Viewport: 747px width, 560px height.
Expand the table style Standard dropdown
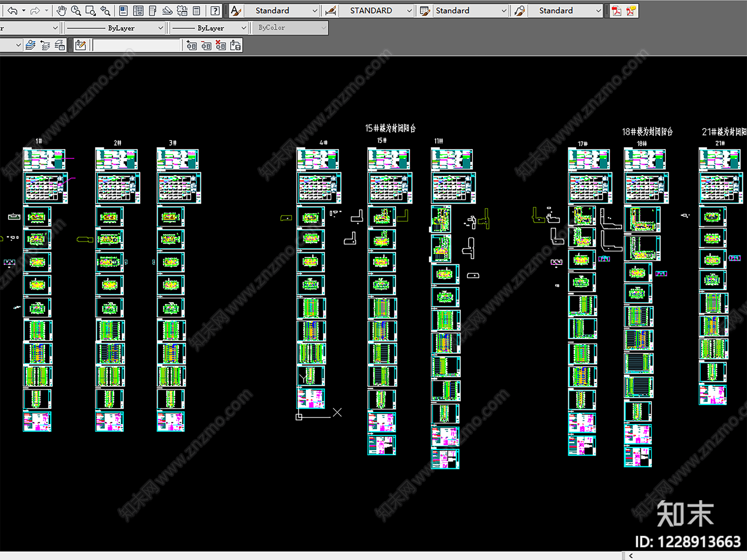pyautogui.click(x=504, y=10)
